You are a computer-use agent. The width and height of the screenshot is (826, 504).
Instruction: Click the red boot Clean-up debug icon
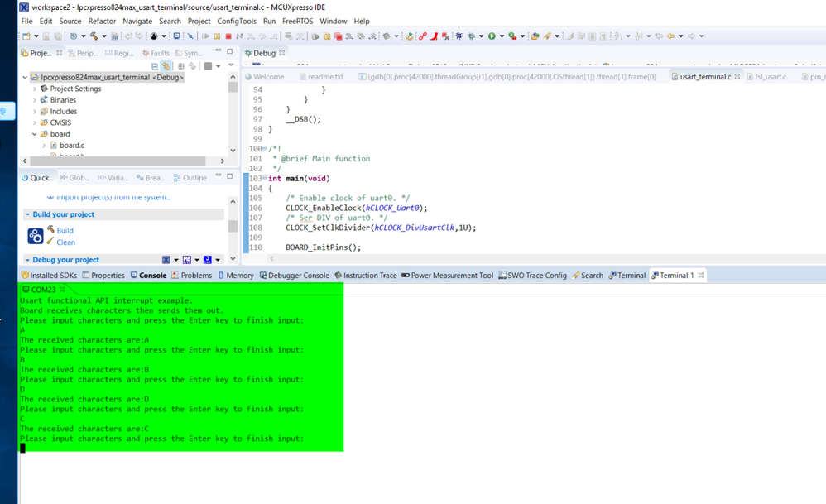(x=434, y=36)
